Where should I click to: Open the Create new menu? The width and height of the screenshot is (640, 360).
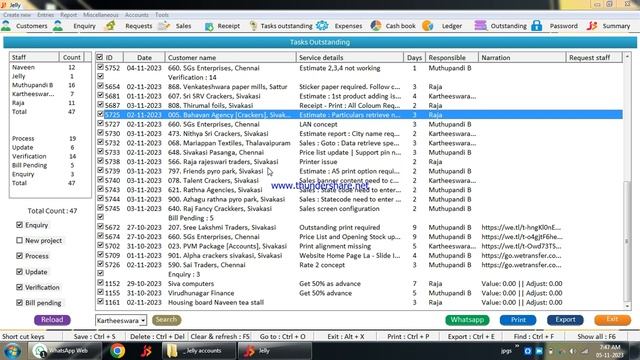click(17, 15)
